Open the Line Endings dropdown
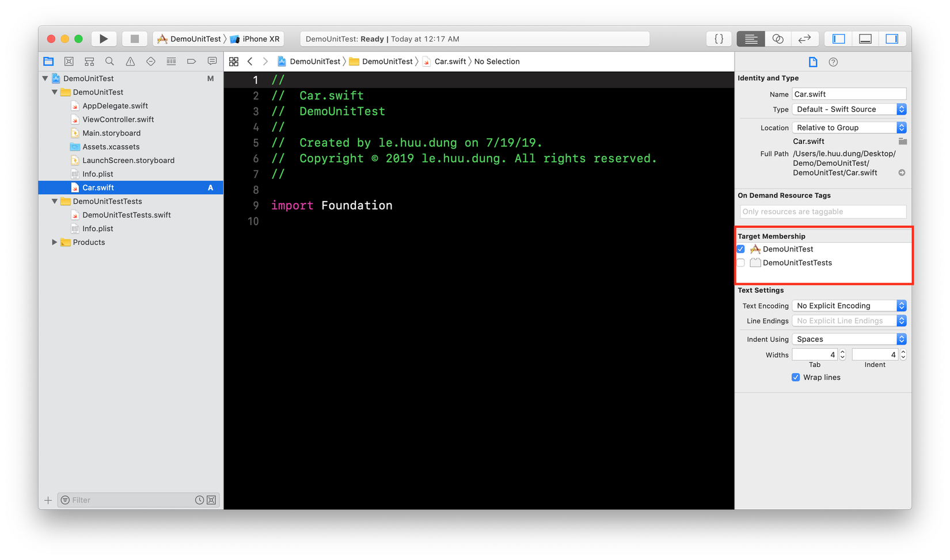950x560 pixels. [x=849, y=321]
